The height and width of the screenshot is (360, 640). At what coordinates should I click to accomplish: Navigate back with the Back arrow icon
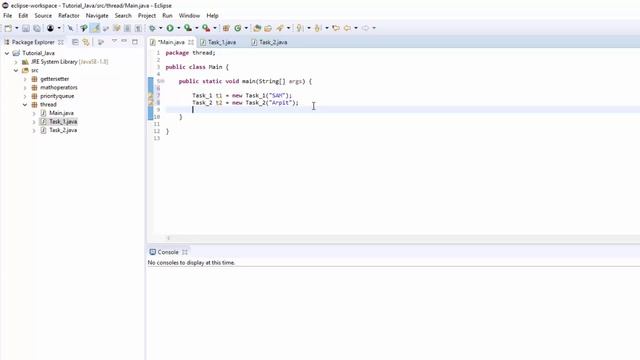click(347, 28)
